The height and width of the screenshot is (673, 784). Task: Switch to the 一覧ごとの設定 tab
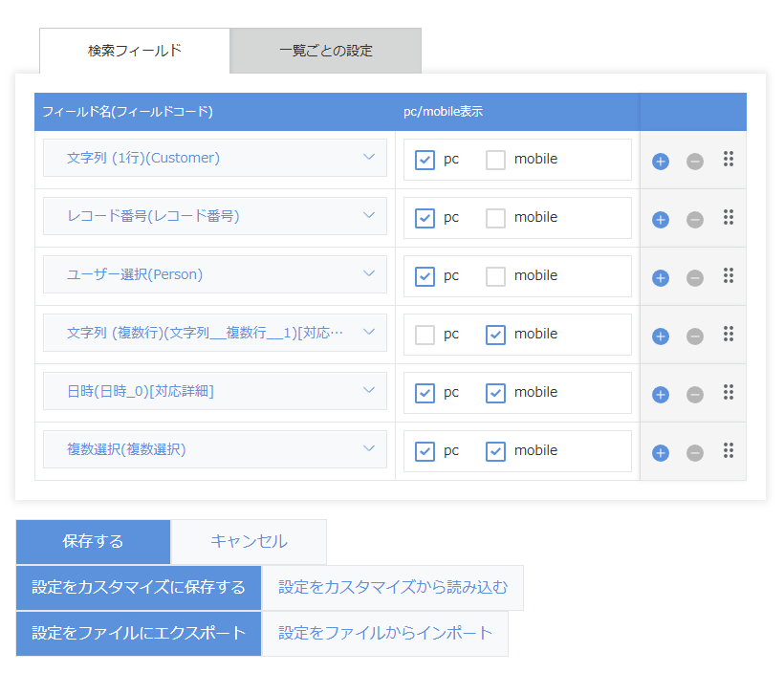tap(325, 51)
